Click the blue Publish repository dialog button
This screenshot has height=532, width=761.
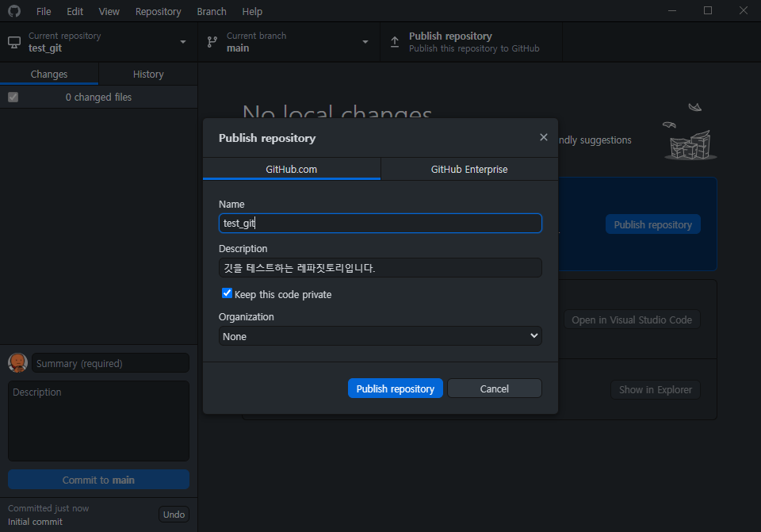pos(395,388)
